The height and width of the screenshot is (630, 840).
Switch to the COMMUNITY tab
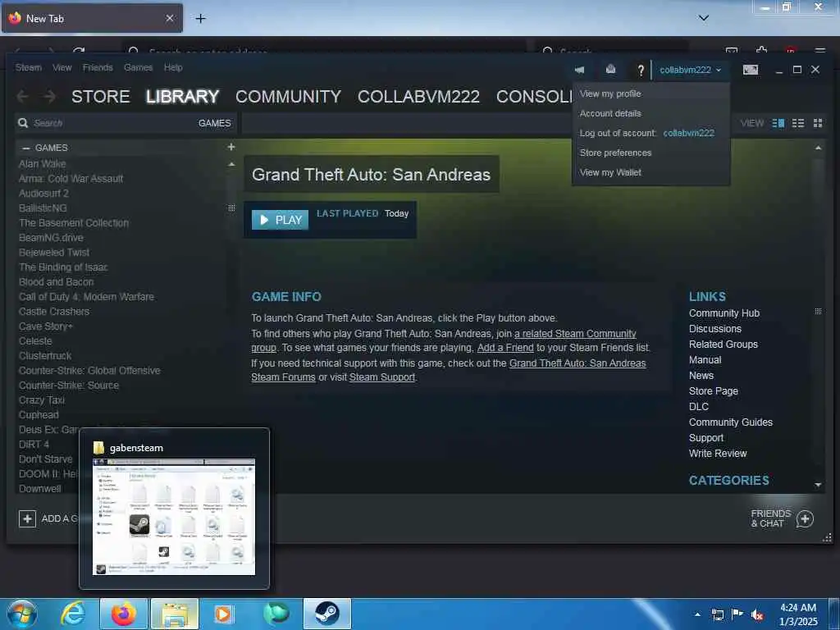pyautogui.click(x=288, y=97)
